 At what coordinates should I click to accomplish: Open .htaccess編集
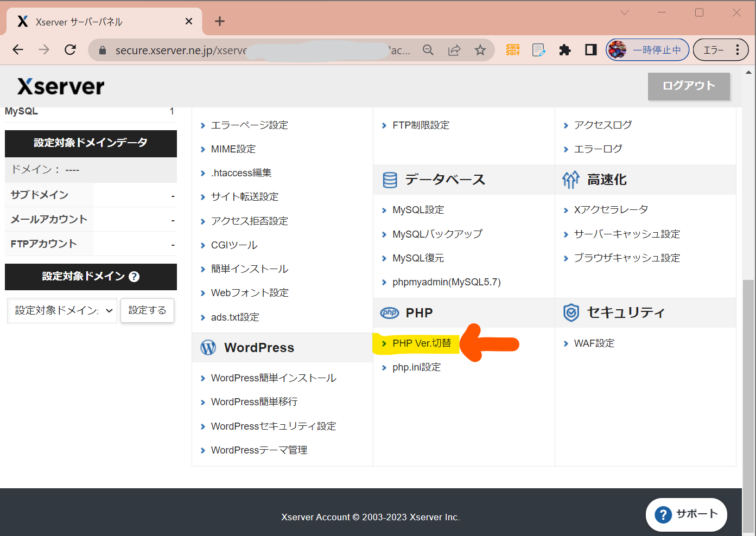[x=241, y=173]
